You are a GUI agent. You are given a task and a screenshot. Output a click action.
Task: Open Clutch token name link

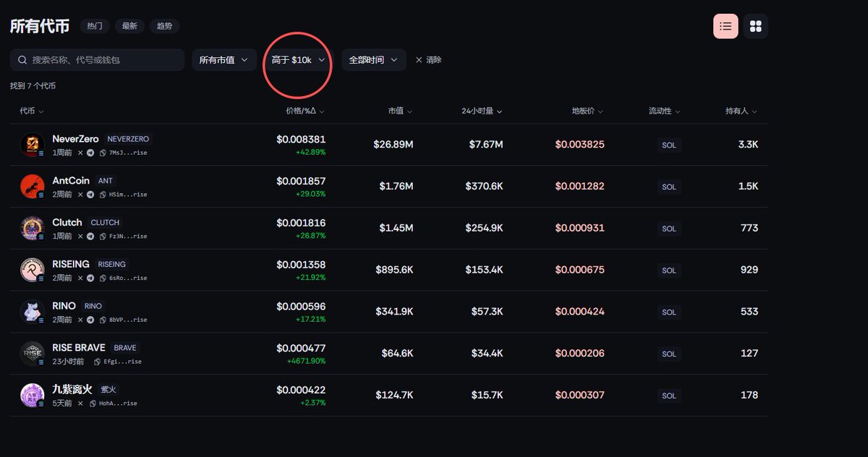[x=67, y=222]
